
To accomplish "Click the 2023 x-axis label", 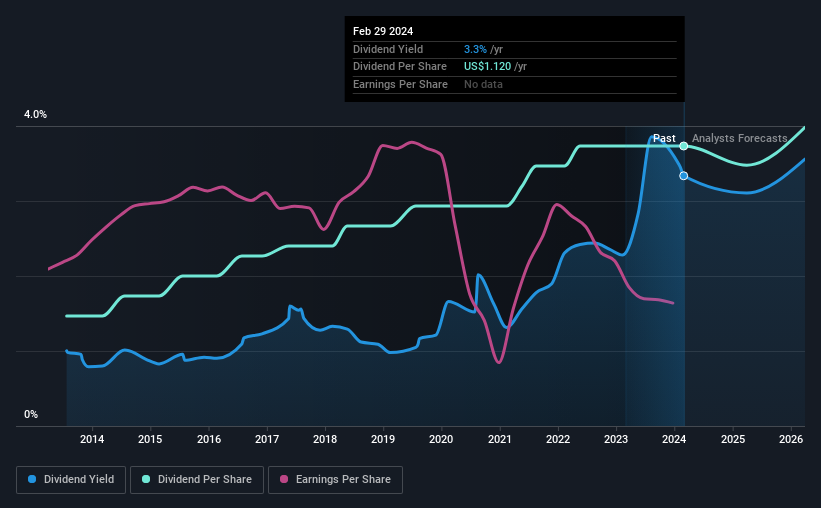I will (x=616, y=439).
